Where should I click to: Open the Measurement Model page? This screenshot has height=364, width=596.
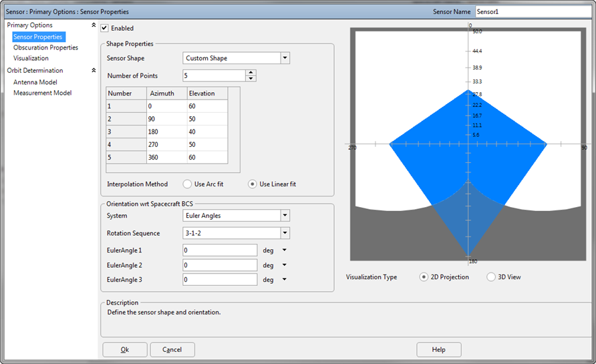pyautogui.click(x=42, y=93)
